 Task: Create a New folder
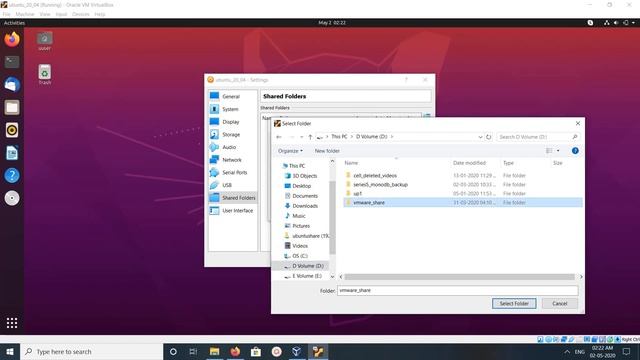click(x=327, y=151)
